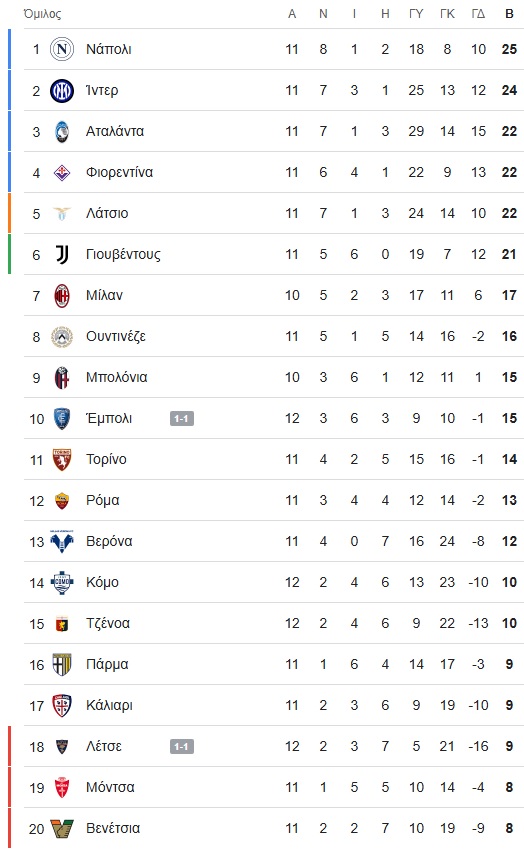Open the Juventus logo icon
The height and width of the screenshot is (854, 524).
pyautogui.click(x=62, y=254)
